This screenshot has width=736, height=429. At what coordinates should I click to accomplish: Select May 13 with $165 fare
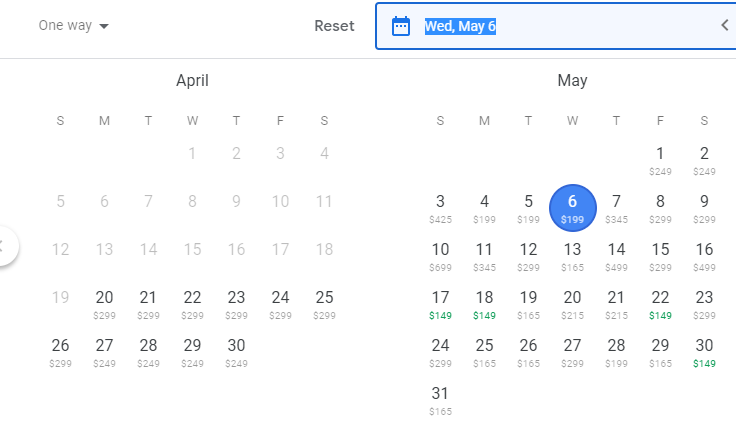(572, 254)
